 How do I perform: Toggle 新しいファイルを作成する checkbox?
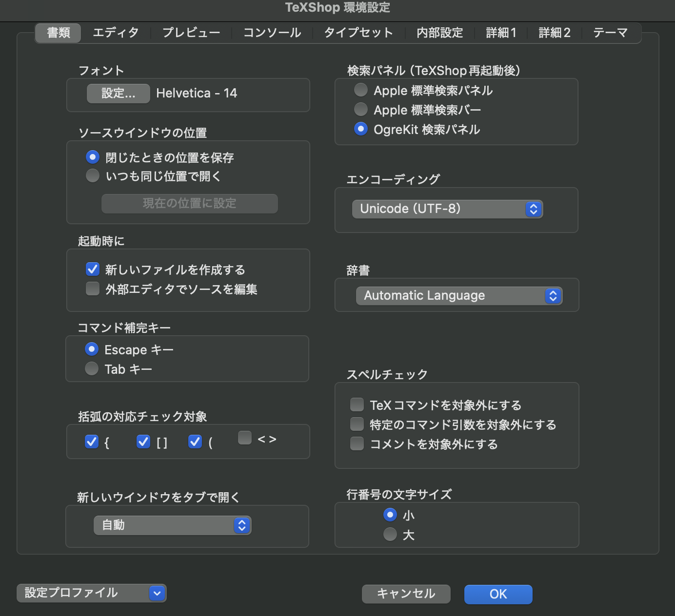click(93, 269)
